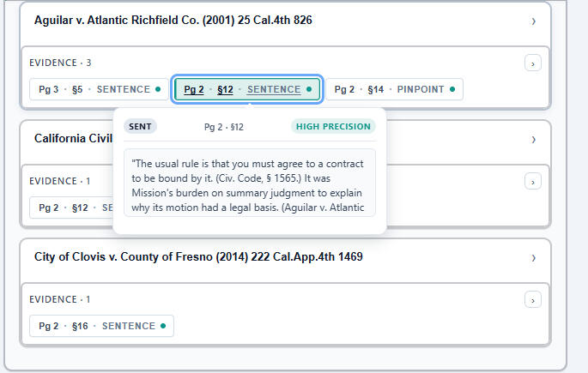Open the Aguilar v. Atlantic Richfield Co. title
Image resolution: width=588 pixels, height=373 pixels.
pos(173,21)
